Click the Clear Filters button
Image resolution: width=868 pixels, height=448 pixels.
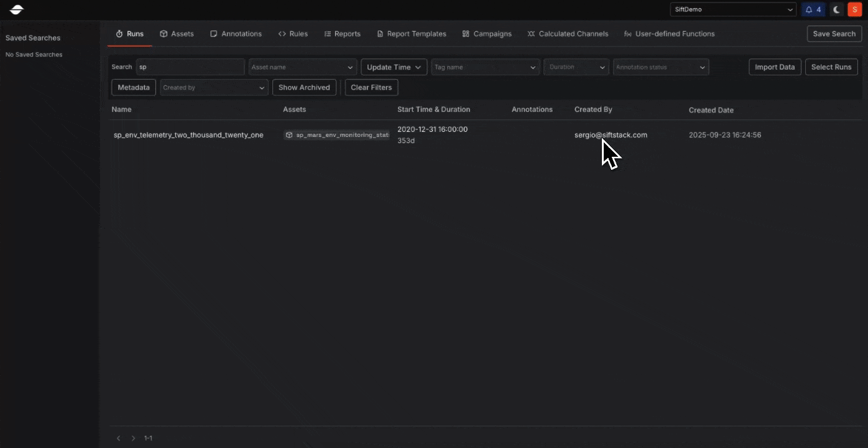click(x=371, y=88)
